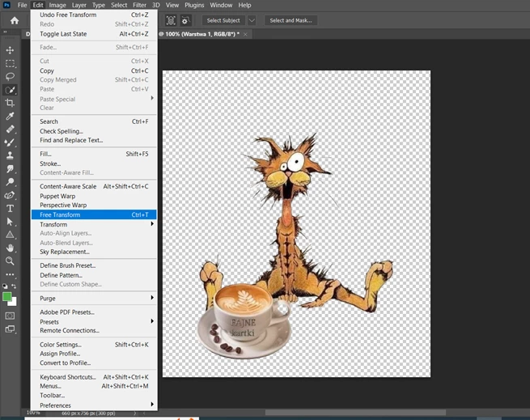Viewport: 530px width, 420px height.
Task: Click the horizontal scrollbar below canvas
Action: pos(355,413)
